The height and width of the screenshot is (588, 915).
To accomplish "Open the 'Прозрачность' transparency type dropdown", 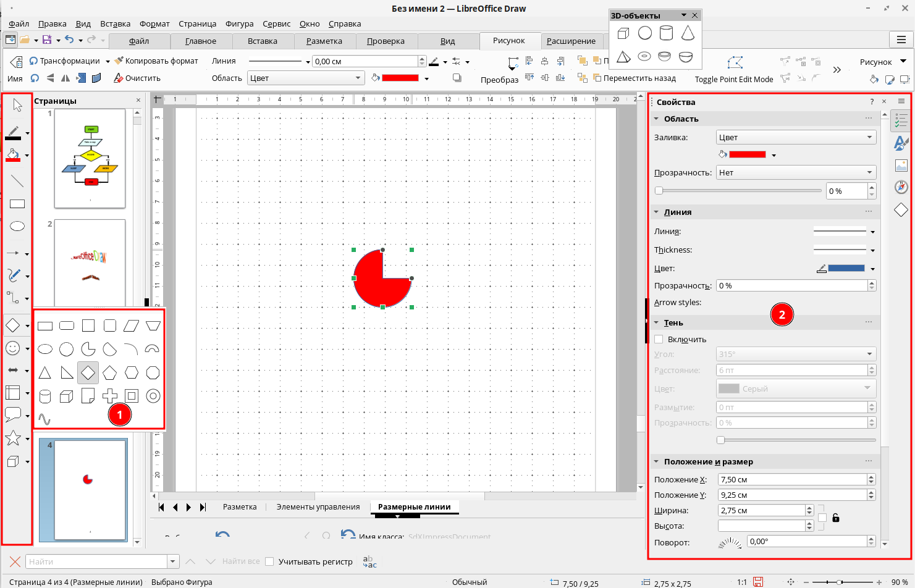I will (x=796, y=172).
